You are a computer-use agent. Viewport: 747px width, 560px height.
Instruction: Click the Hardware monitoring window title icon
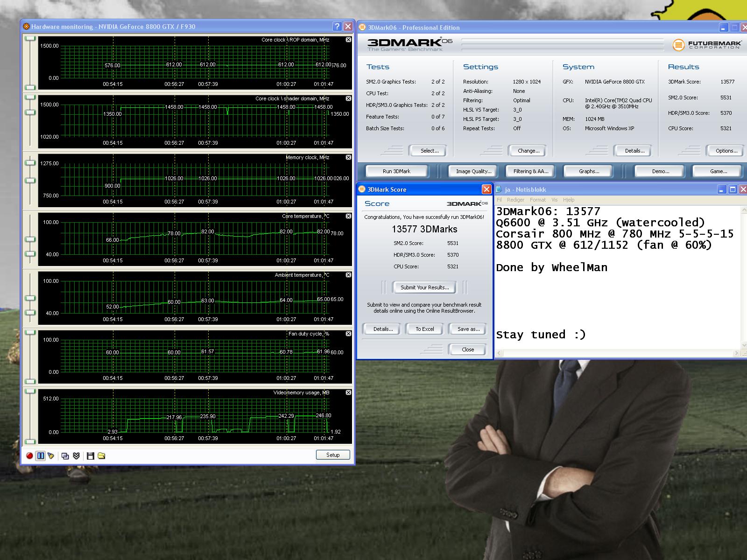[x=27, y=27]
